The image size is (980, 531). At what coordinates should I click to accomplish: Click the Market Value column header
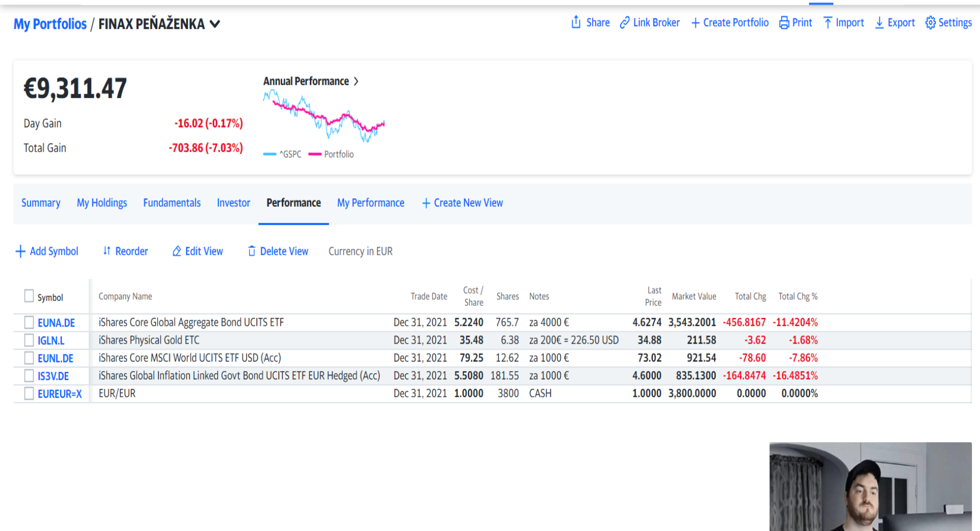point(694,297)
